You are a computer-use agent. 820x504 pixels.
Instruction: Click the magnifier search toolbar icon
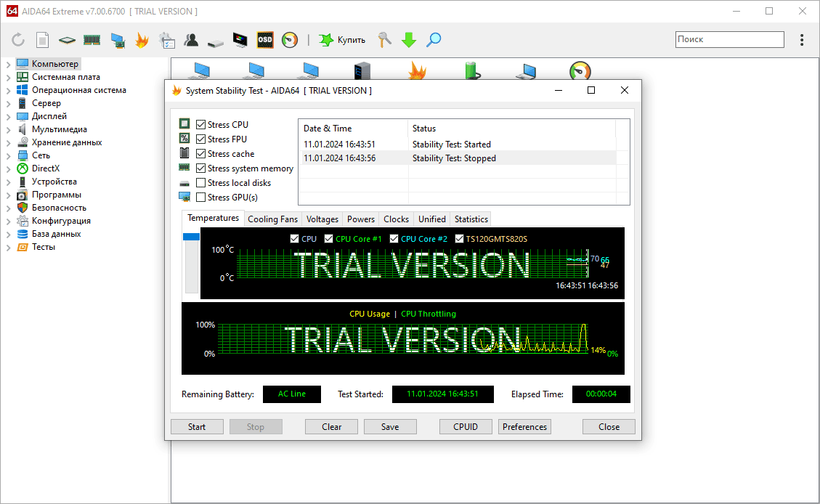(x=434, y=40)
